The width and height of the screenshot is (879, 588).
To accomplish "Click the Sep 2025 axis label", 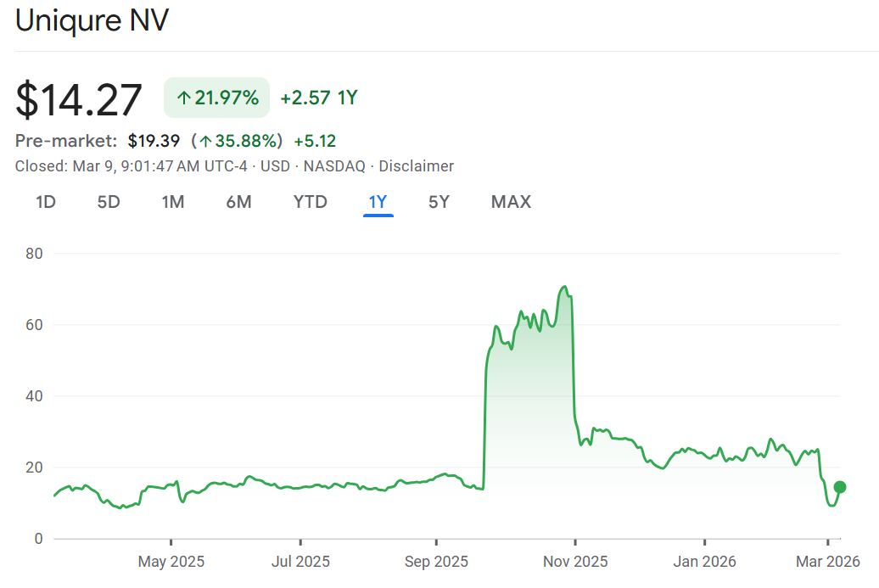I will tap(436, 562).
